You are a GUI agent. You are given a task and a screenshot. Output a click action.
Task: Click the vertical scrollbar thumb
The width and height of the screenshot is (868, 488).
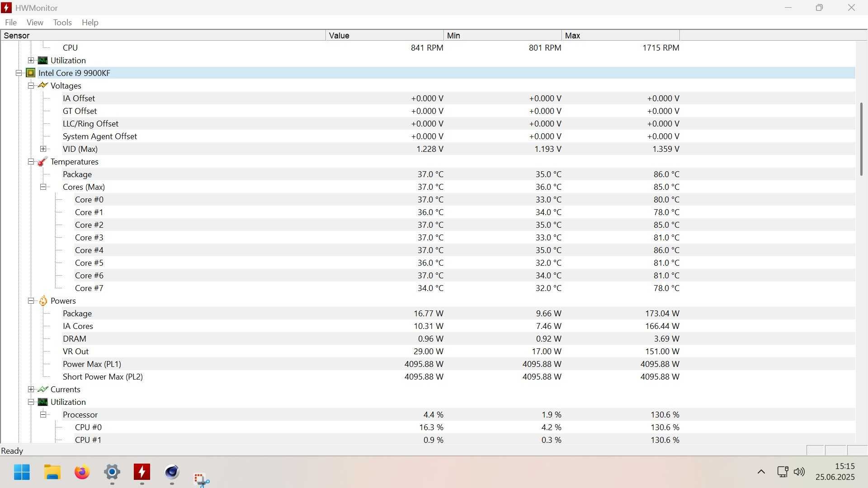861,139
